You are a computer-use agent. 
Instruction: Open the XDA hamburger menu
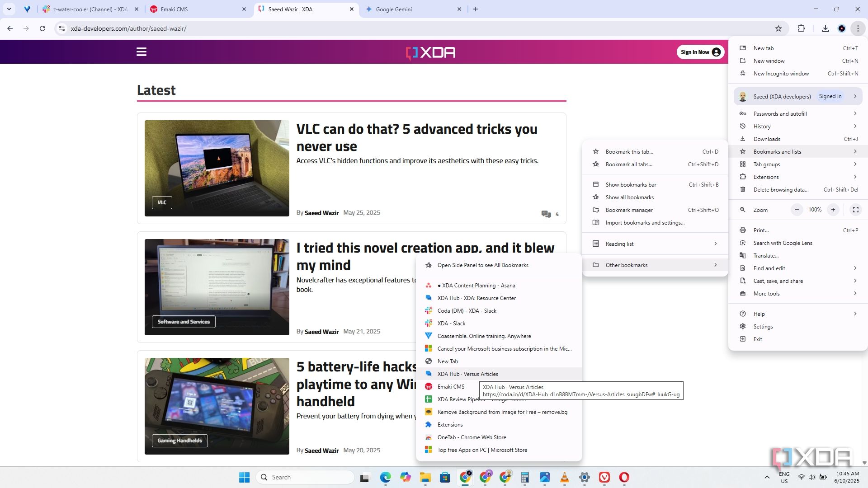coord(142,52)
